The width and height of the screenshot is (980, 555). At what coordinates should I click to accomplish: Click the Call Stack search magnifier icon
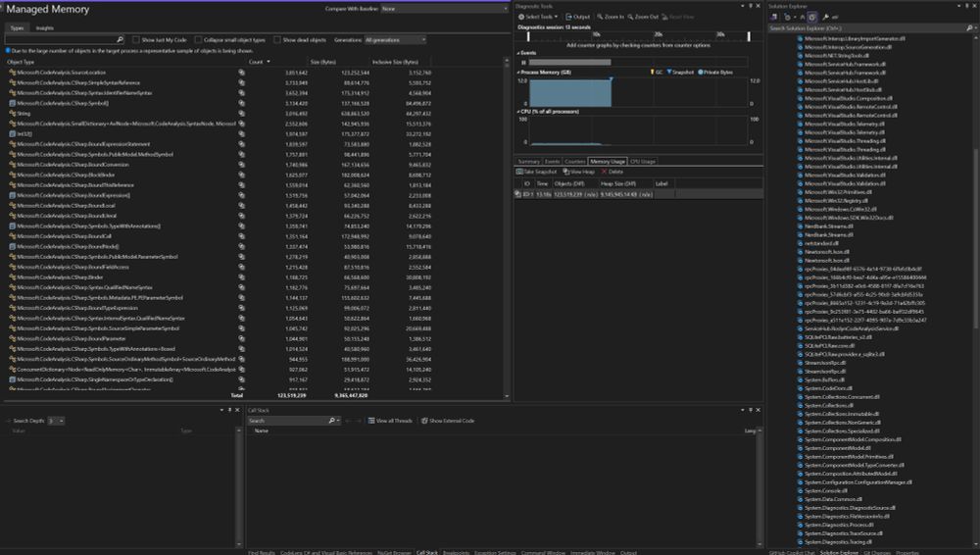pyautogui.click(x=332, y=421)
